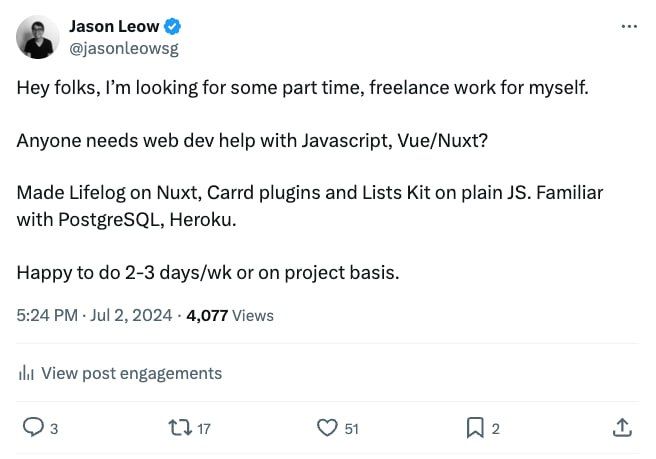The image size is (656, 459).
Task: Like the post with the heart icon
Action: [x=327, y=428]
